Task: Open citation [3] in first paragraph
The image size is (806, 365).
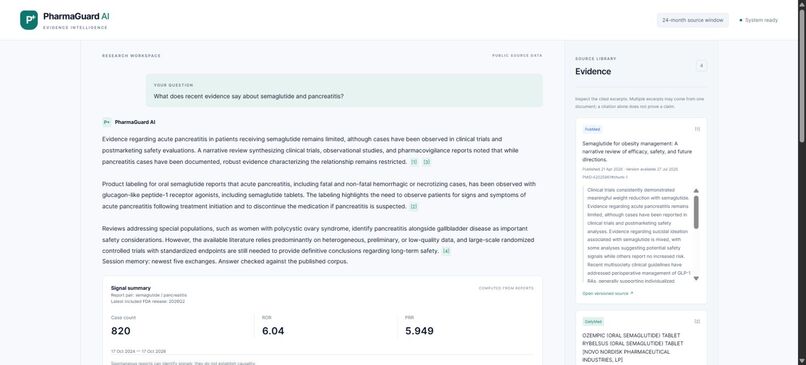Action: pyautogui.click(x=427, y=162)
